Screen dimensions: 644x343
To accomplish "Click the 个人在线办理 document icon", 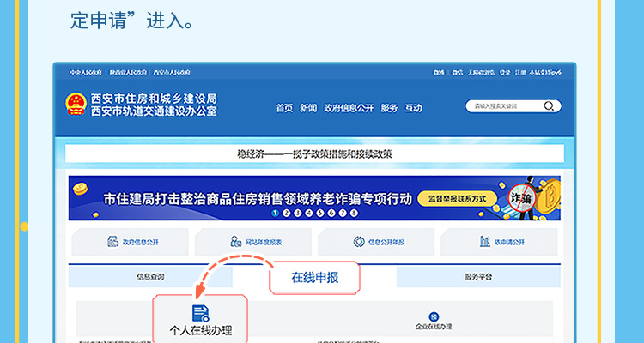I will click(x=201, y=314).
